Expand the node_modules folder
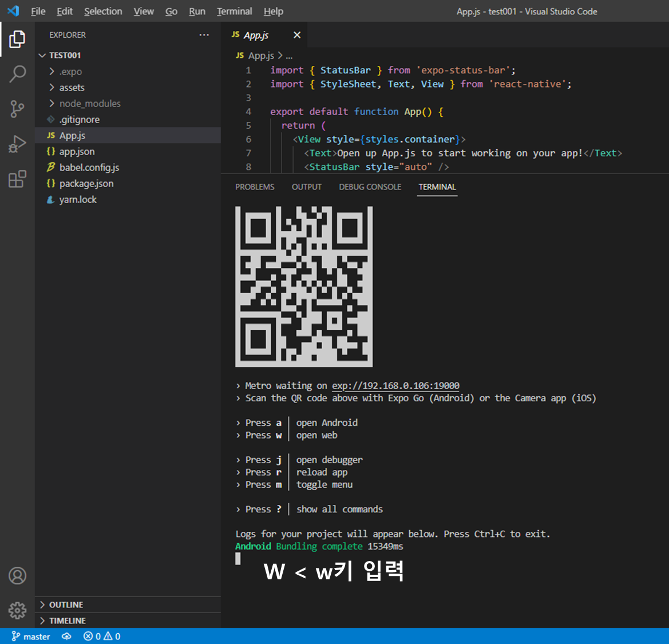669x644 pixels. tap(52, 103)
